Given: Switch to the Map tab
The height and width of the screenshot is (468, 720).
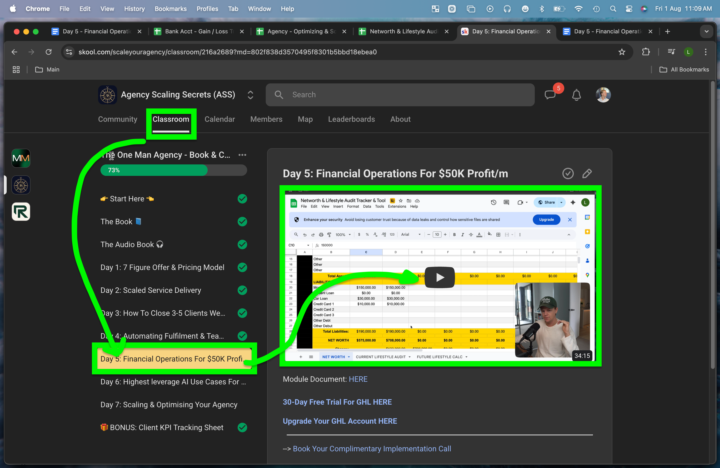Looking at the screenshot, I should [305, 119].
